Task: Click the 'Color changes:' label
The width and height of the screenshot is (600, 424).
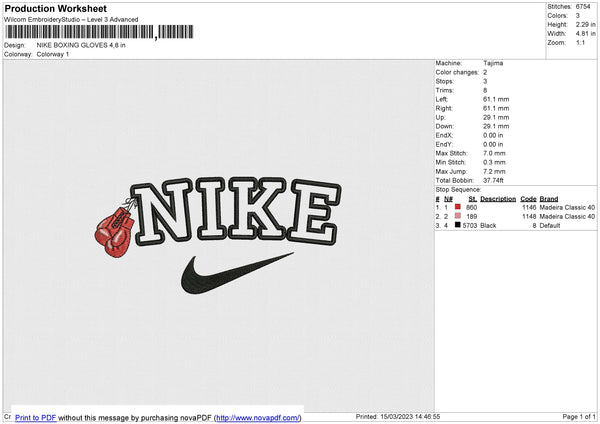Action: pyautogui.click(x=457, y=72)
